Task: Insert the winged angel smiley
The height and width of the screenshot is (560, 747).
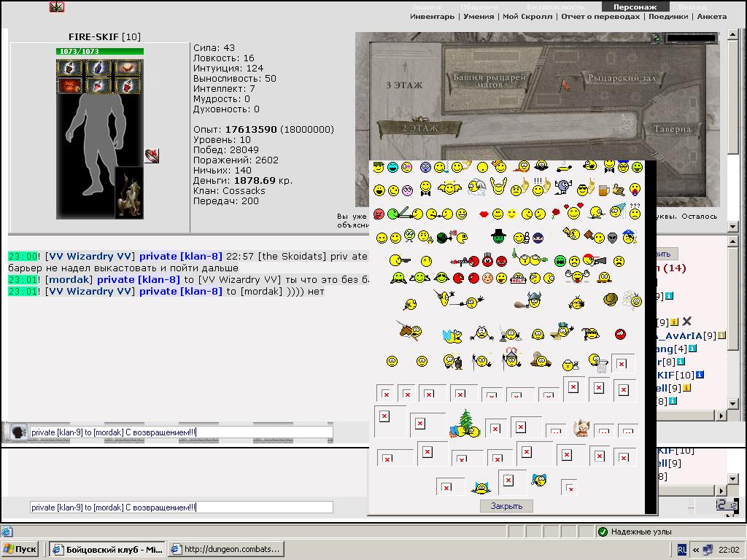Action: coord(449,189)
